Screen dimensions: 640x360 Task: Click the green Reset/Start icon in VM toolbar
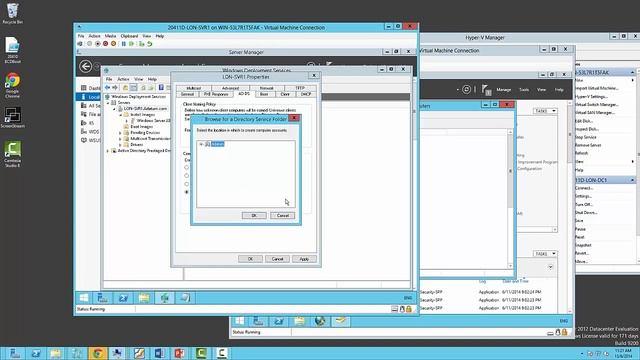coord(131,44)
